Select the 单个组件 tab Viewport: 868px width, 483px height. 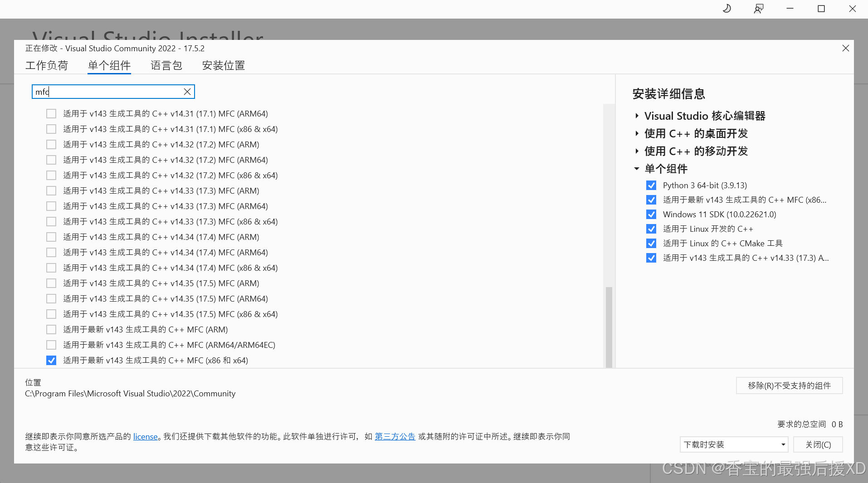[109, 65]
